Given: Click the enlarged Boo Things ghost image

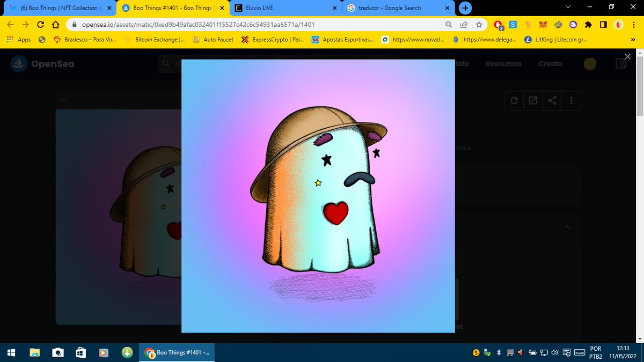Looking at the screenshot, I should (318, 196).
